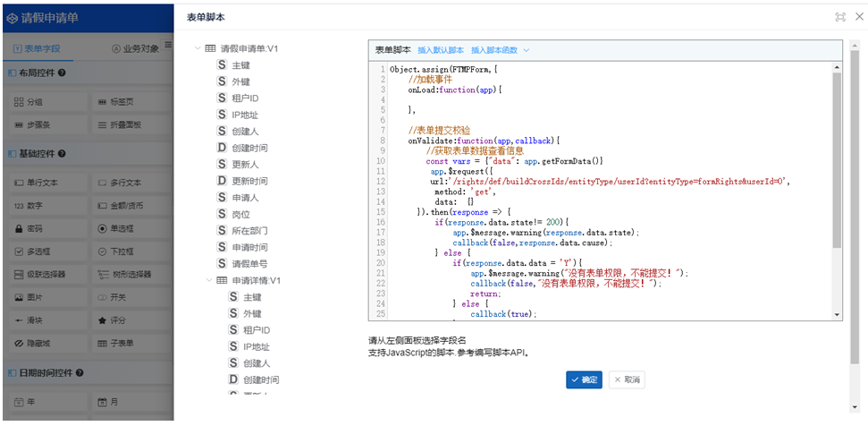The height and width of the screenshot is (426, 868).
Task: Pick the 树形选择器 control
Action: tap(133, 274)
